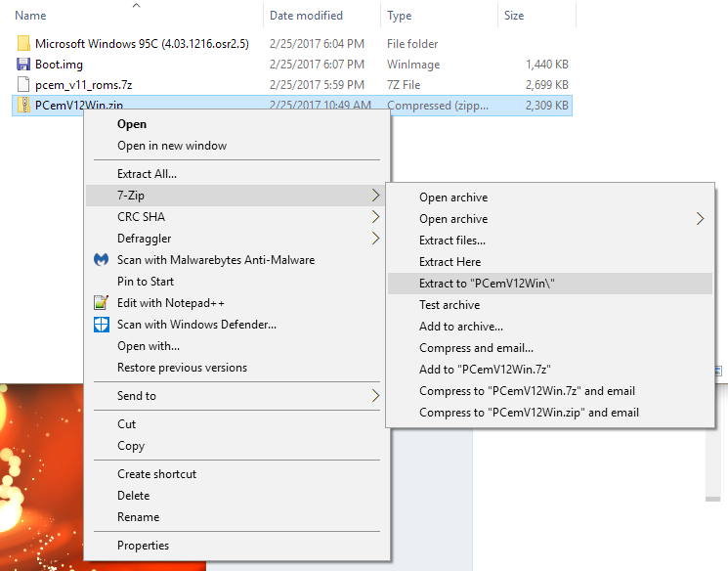Select Copy from the context menu
This screenshot has height=571, width=728.
(236, 446)
